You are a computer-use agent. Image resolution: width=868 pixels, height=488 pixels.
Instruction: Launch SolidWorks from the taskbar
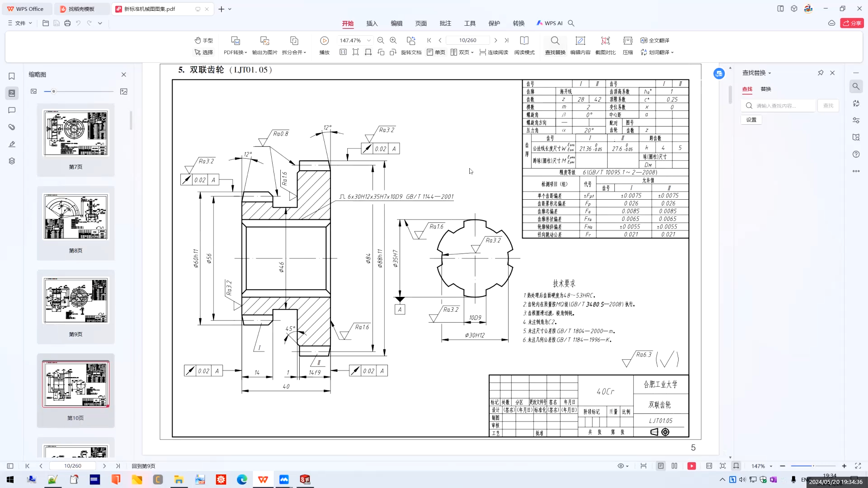(x=305, y=479)
